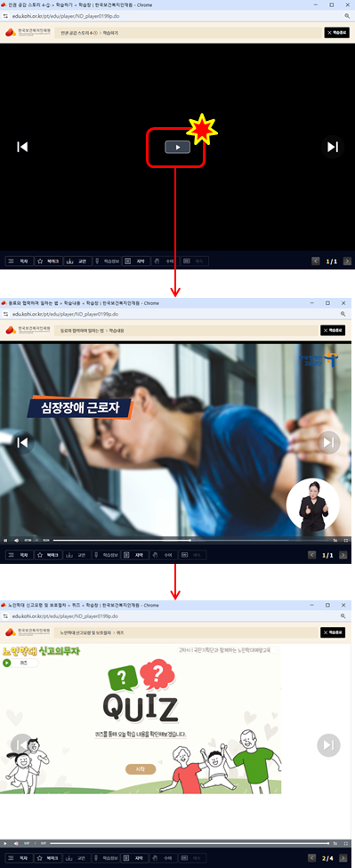This screenshot has height=868, width=355.
Task: Click the 시작 button on the QUIZ page
Action: click(x=141, y=769)
